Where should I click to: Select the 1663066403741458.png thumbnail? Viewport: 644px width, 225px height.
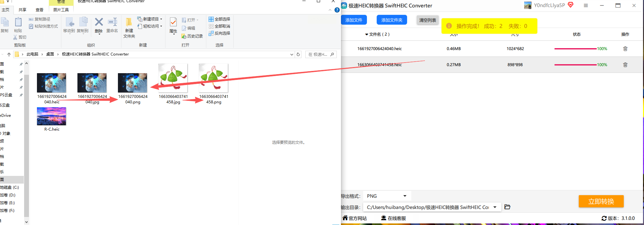214,78
